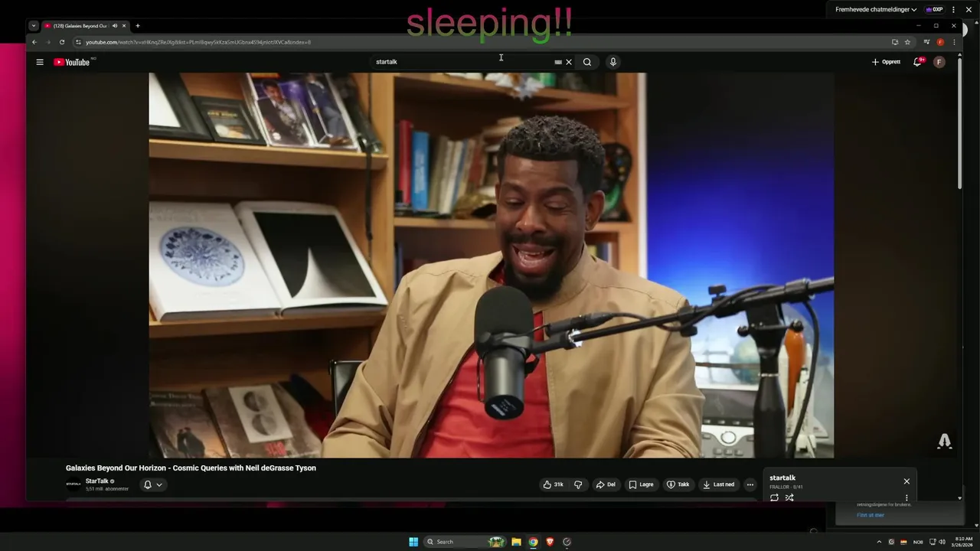Open Chrome from the taskbar

(x=533, y=542)
